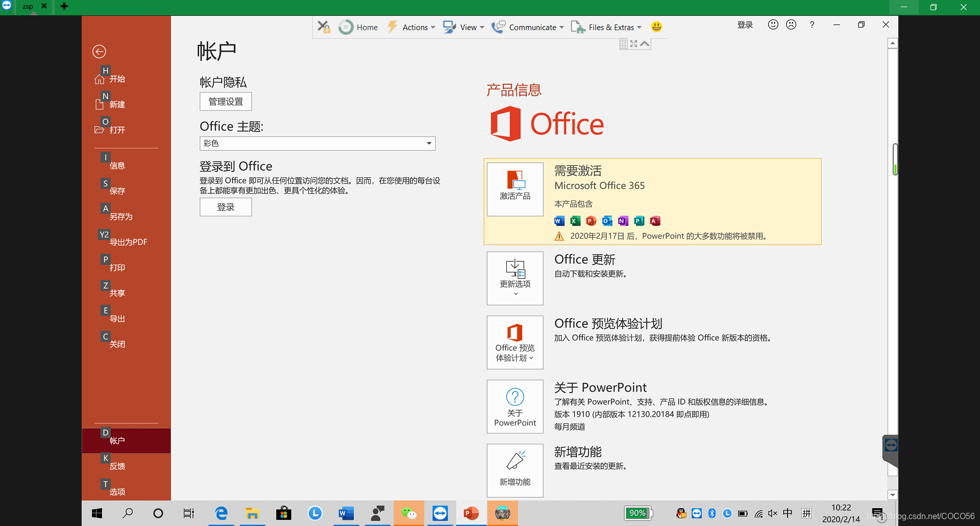Screen dimensions: 980x526
Task: Switch to PowerPoint in taskbar
Action: pyautogui.click(x=471, y=513)
